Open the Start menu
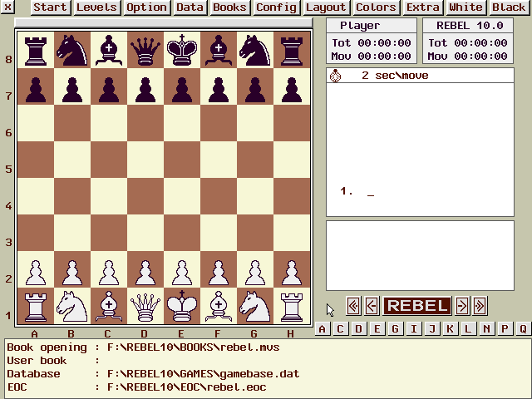This screenshot has width=532, height=399. [51, 7]
